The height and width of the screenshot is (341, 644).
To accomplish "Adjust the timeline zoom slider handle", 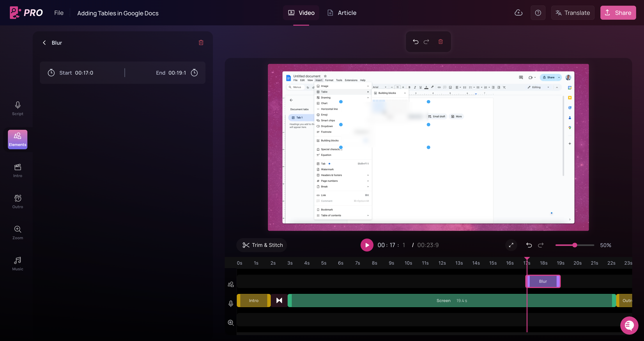I will [x=575, y=245].
